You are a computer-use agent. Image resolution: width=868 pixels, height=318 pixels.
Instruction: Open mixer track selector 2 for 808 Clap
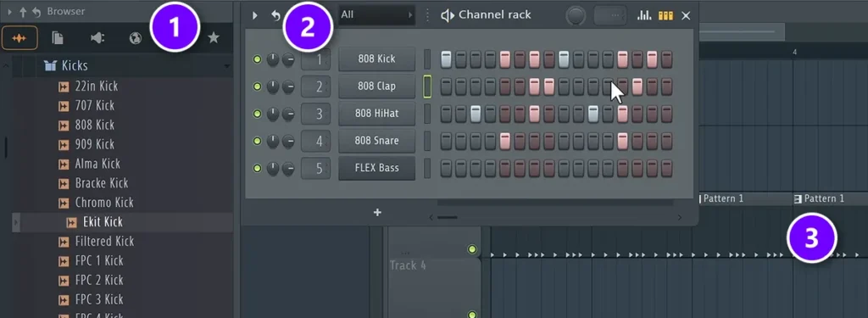[x=315, y=86]
